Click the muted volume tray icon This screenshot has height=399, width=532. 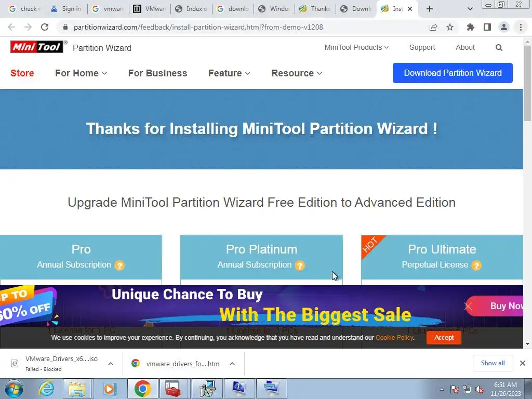click(480, 389)
